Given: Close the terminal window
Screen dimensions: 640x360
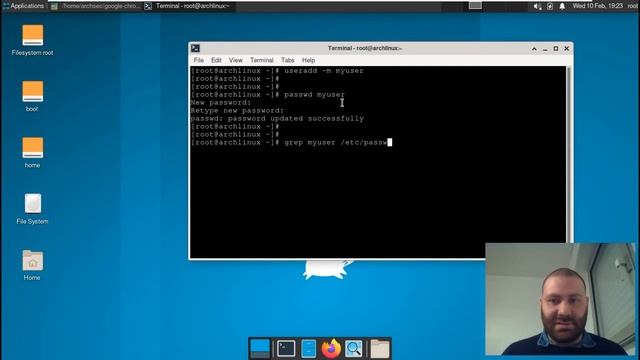Looking at the screenshot, I should click(567, 49).
